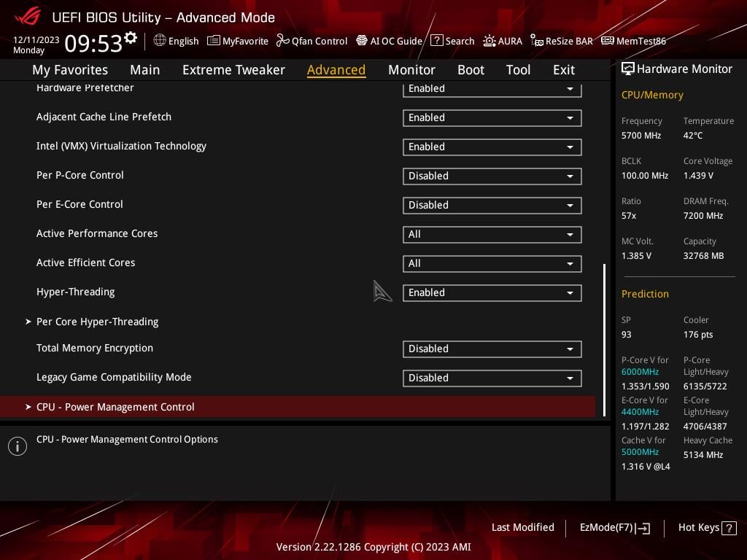
Task: Click CPU/Memory heading in Hardware Monitor
Action: pos(652,95)
